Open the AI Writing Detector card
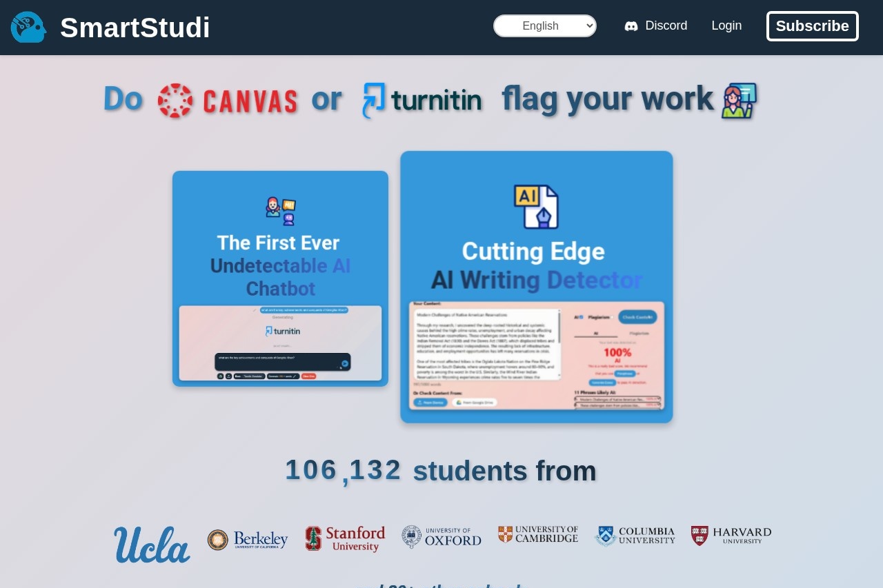The image size is (883, 588). [x=536, y=287]
